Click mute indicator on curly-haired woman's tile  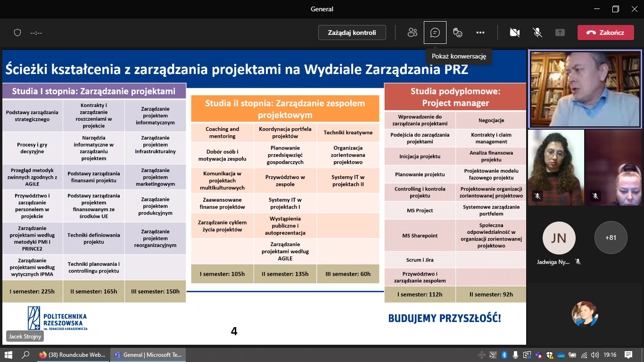click(537, 196)
